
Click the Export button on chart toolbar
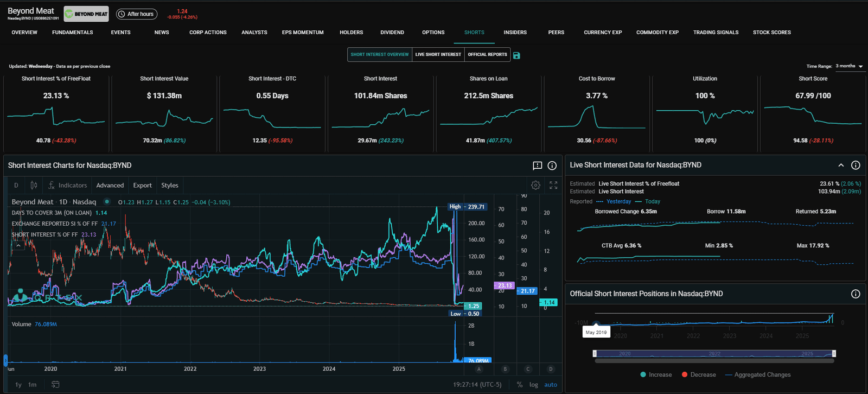142,185
